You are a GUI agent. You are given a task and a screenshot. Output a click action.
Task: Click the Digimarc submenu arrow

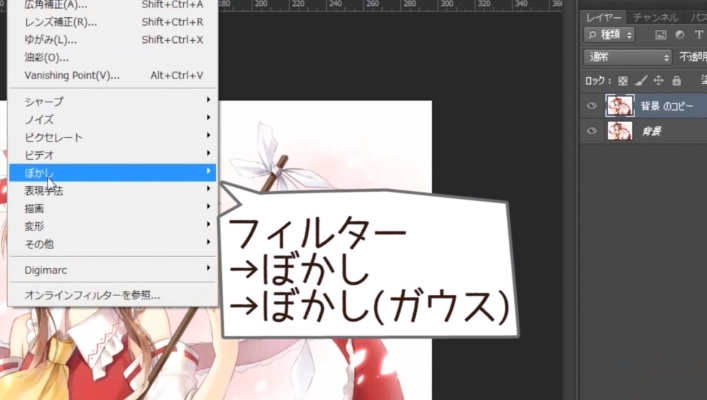(x=208, y=268)
